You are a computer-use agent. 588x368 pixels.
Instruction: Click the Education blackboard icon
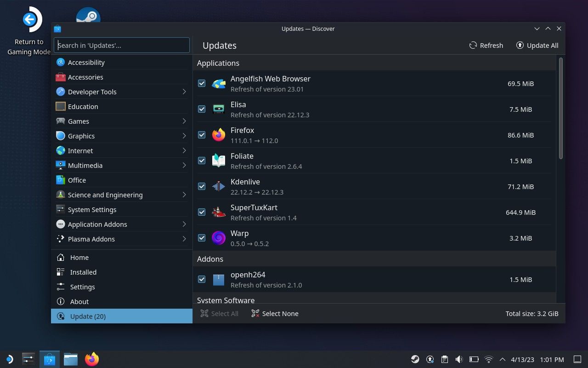point(61,107)
